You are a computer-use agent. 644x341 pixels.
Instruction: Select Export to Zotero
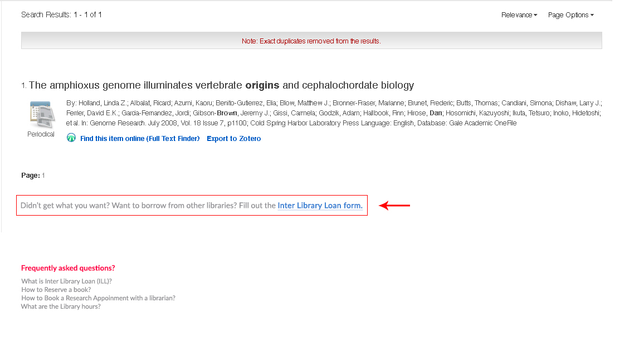(x=233, y=139)
